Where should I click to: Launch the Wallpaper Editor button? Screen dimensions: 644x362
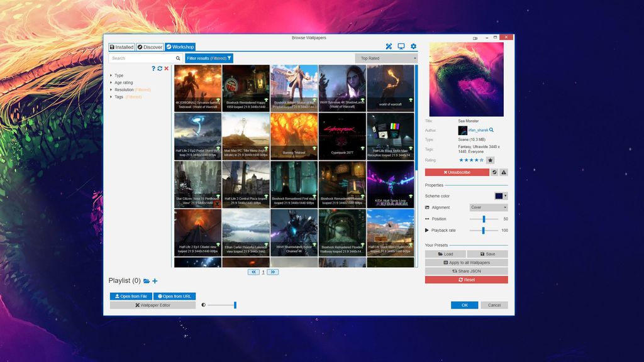pos(153,305)
